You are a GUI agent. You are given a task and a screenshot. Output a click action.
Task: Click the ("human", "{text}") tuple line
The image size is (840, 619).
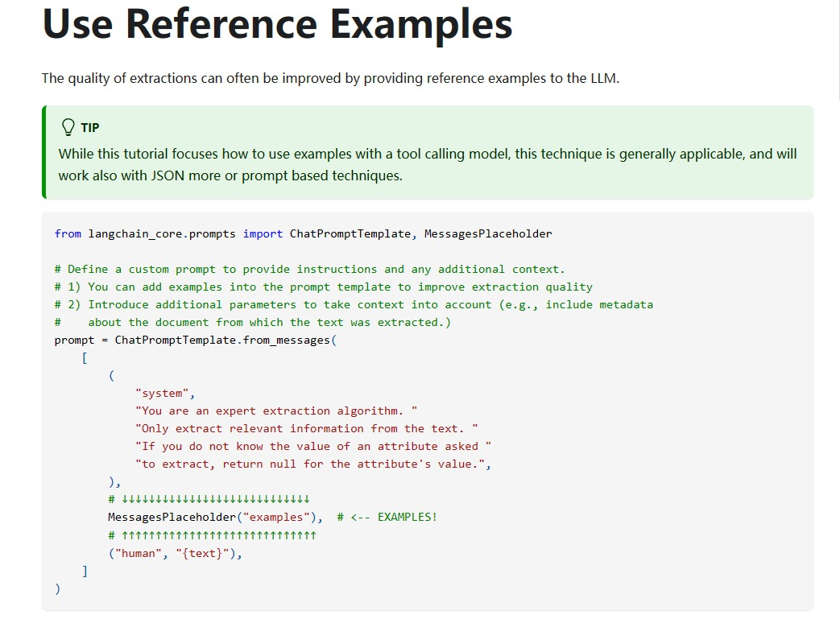point(175,553)
